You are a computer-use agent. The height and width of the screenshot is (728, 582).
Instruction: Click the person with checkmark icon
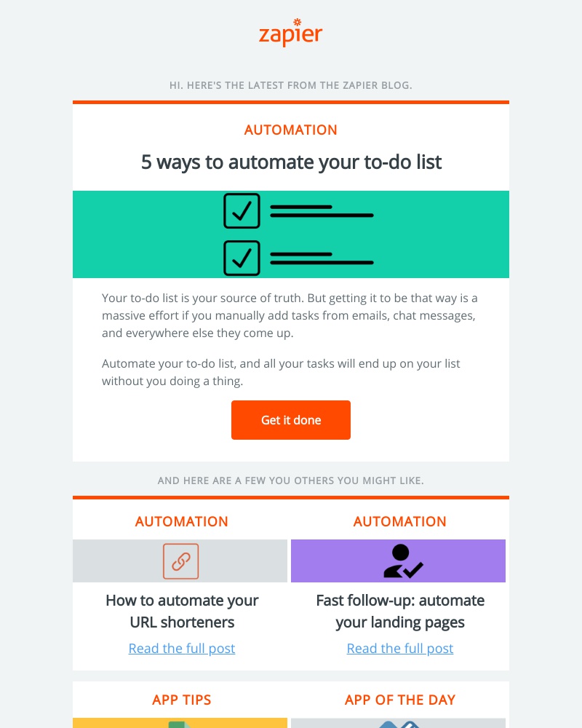tap(402, 561)
